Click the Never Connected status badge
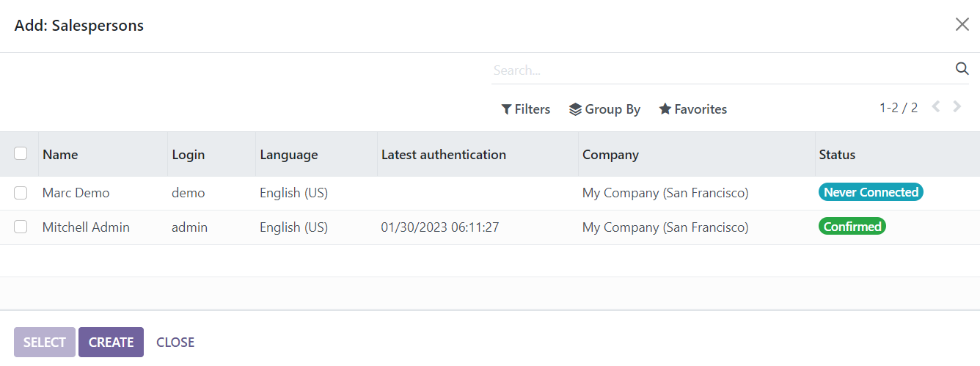This screenshot has height=366, width=980. (x=871, y=192)
